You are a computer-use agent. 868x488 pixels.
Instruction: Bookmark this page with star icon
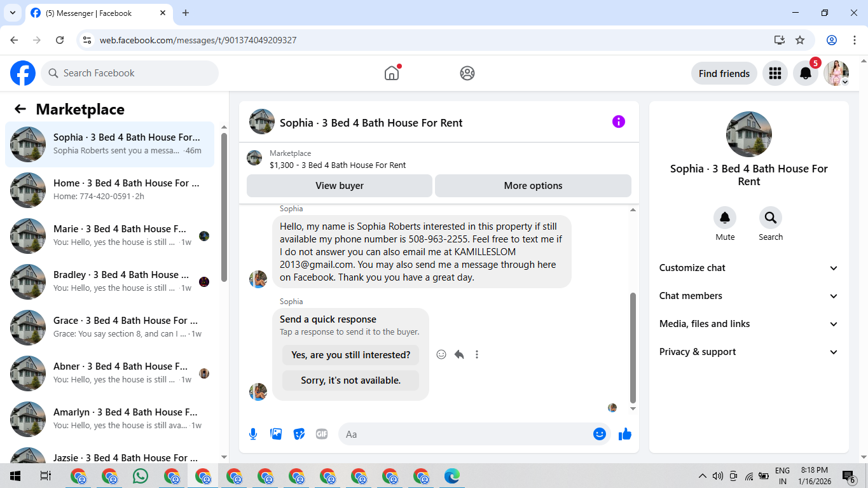pos(800,40)
